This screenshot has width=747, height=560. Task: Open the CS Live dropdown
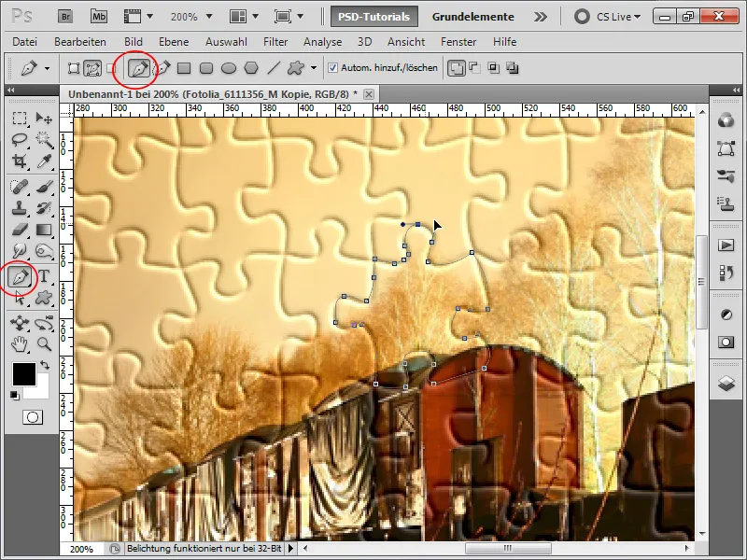pyautogui.click(x=608, y=17)
